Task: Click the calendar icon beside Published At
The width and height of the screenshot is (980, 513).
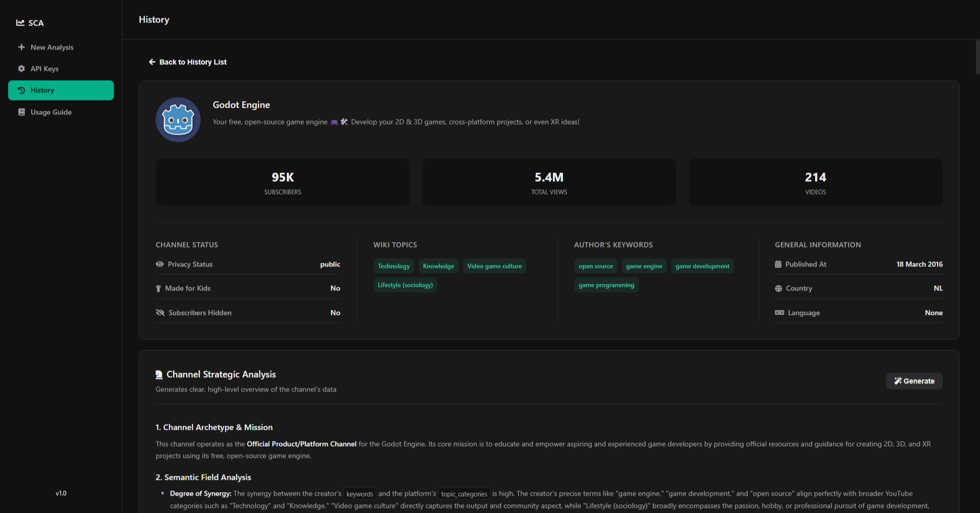Action: (778, 264)
